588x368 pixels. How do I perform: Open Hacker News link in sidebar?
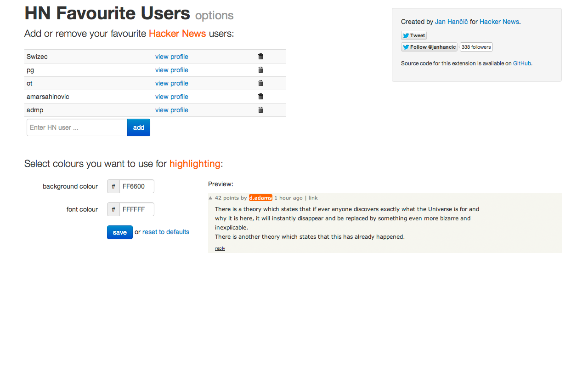click(499, 22)
